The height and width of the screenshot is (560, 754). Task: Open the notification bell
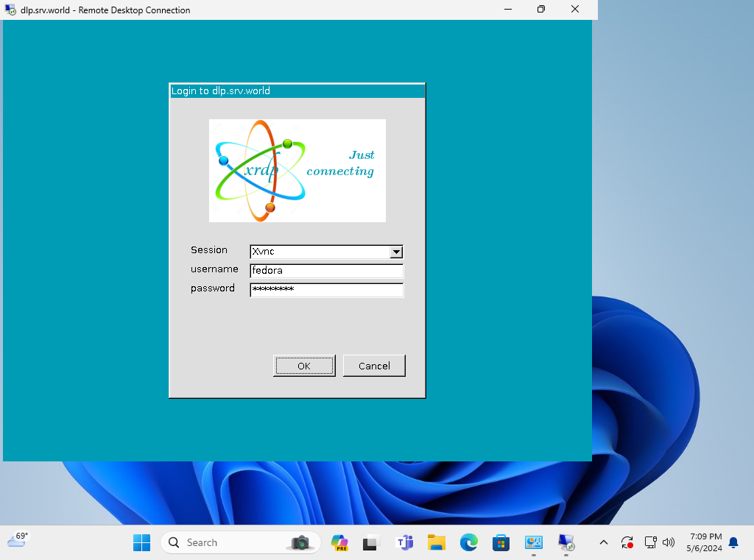pyautogui.click(x=733, y=542)
